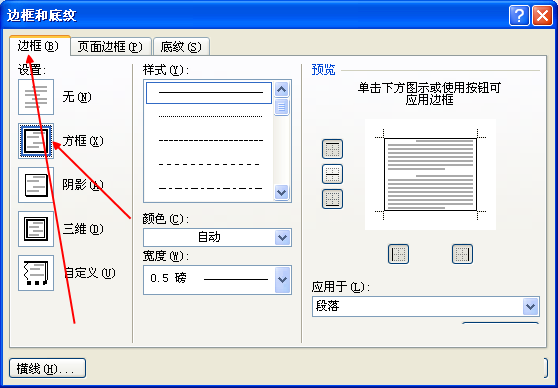Toggle the inside horizontal border button in preview
This screenshot has width=558, height=388.
pyautogui.click(x=332, y=174)
